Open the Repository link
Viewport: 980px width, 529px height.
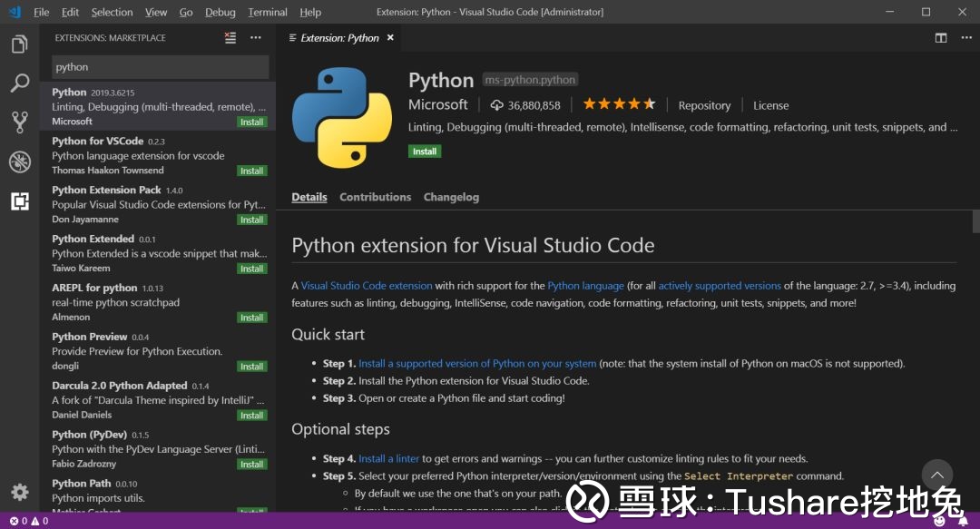pyautogui.click(x=704, y=105)
